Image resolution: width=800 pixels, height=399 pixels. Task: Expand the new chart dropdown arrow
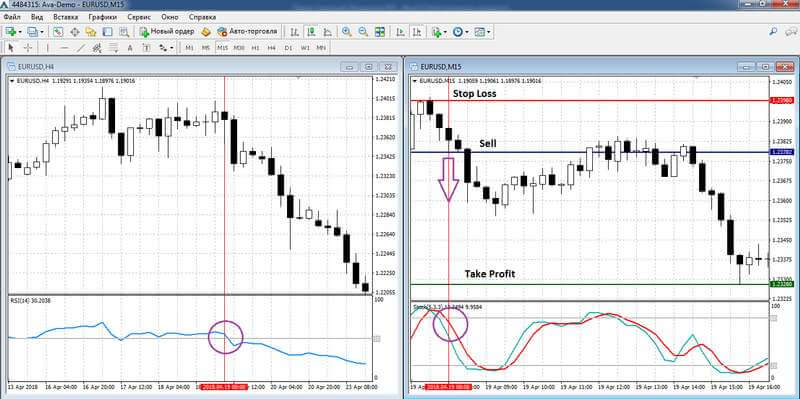[20, 32]
